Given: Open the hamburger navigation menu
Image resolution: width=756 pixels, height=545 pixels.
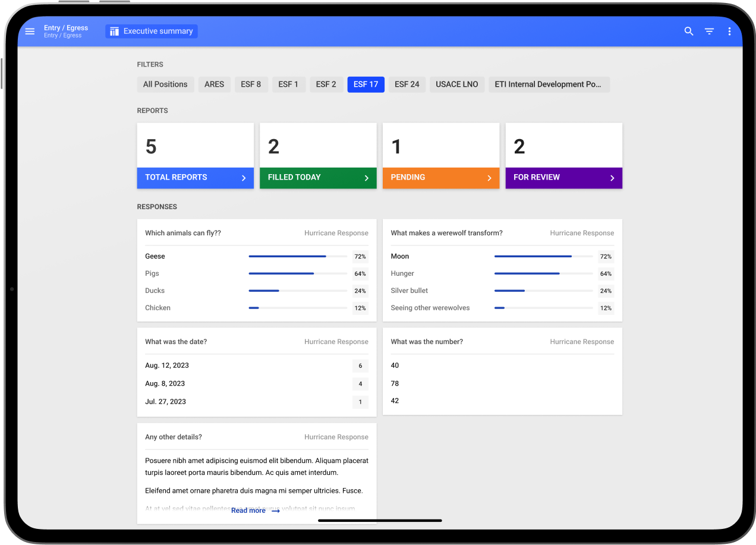Looking at the screenshot, I should 30,31.
